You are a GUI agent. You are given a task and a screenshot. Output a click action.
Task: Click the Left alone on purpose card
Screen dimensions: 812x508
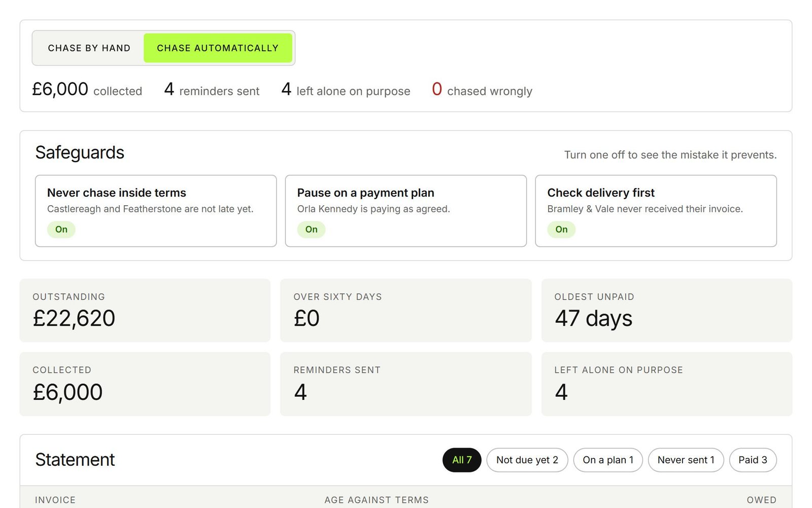(x=666, y=384)
